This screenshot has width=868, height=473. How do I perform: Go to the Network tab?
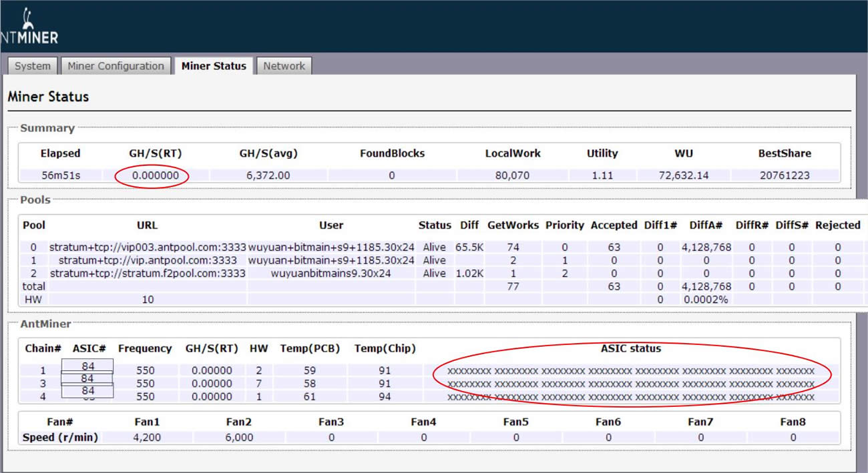tap(284, 66)
